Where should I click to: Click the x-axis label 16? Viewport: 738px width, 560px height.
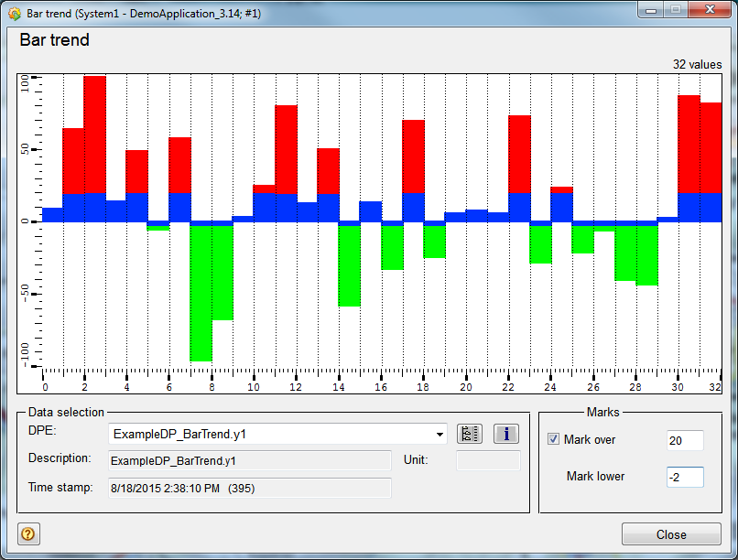coord(381,387)
